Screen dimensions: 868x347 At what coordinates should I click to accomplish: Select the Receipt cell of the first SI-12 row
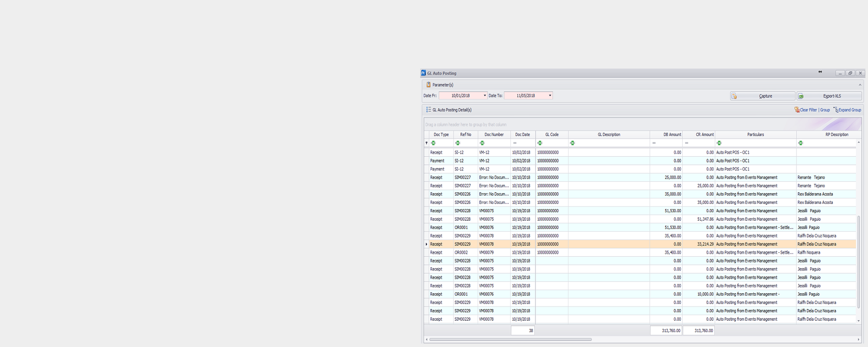(441, 152)
